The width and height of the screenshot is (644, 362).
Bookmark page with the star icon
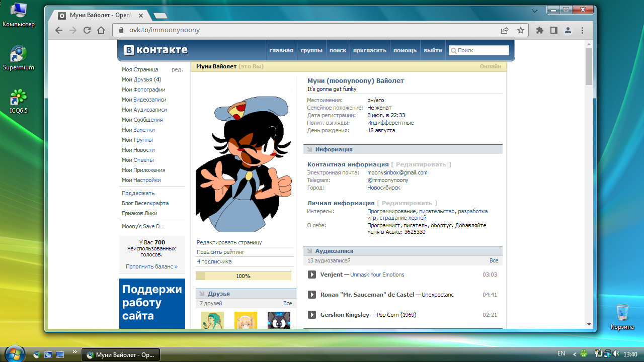pyautogui.click(x=521, y=30)
